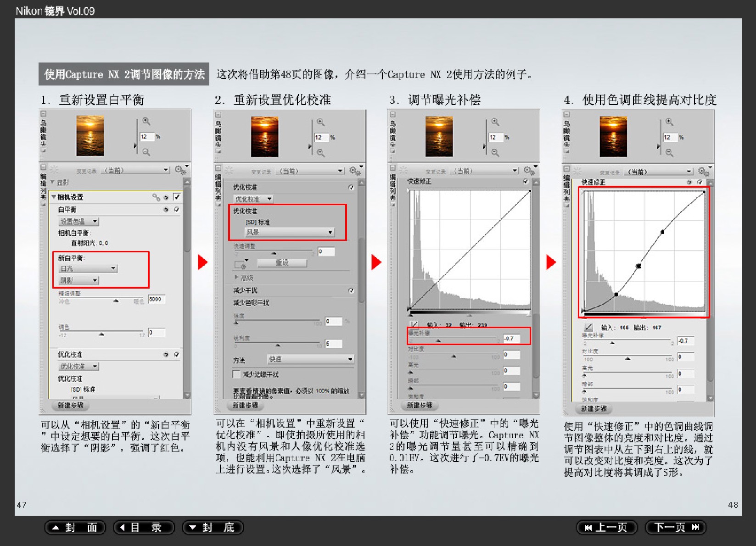The height and width of the screenshot is (546, 756).
Task: Go to 上一页 previous page
Action: (607, 528)
